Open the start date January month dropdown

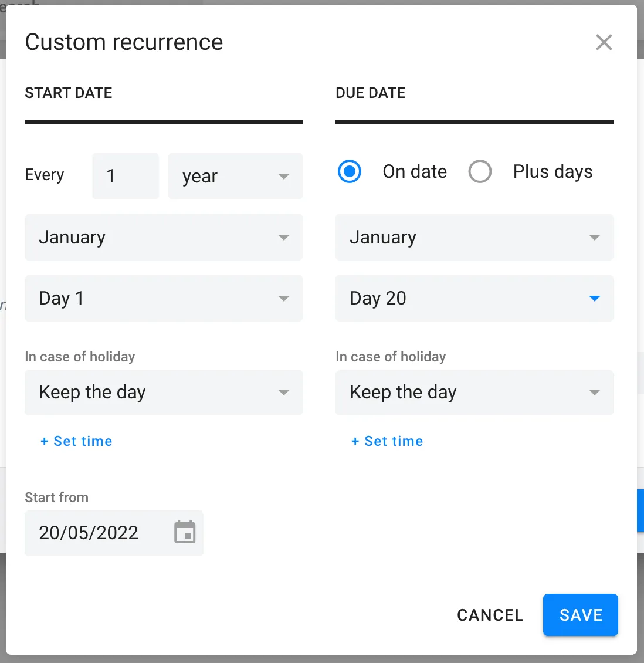tap(163, 237)
